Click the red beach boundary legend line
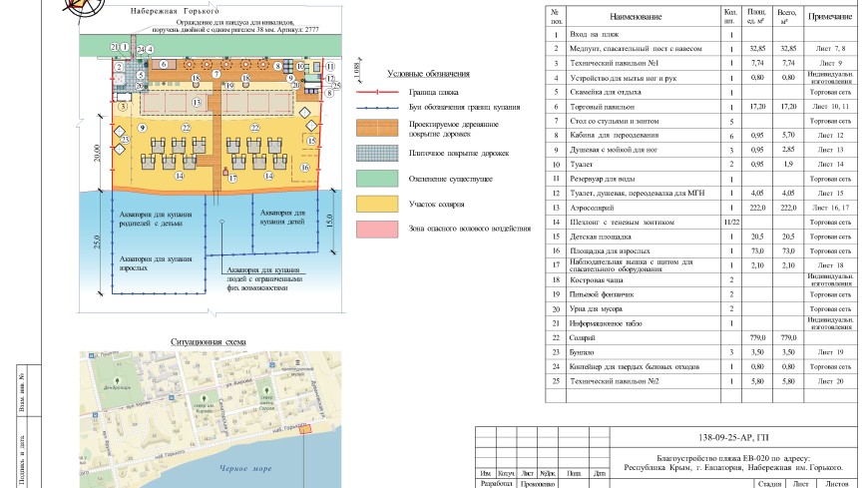The width and height of the screenshot is (868, 488). (x=378, y=91)
